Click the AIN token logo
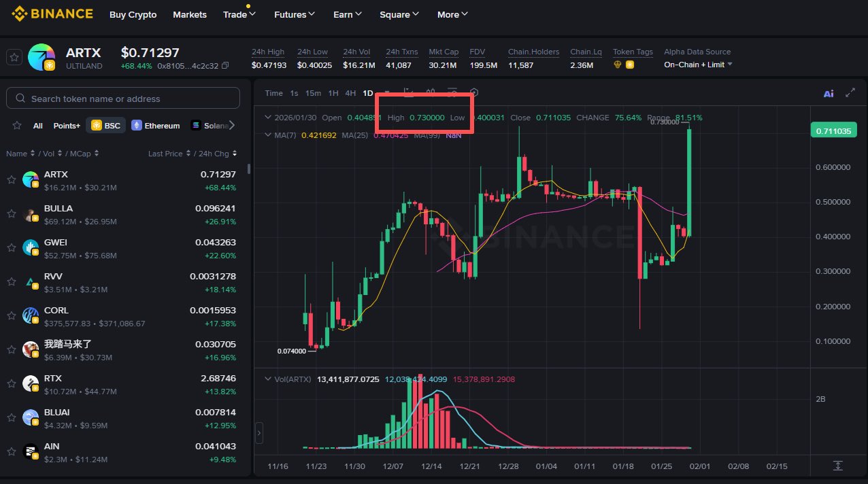This screenshot has height=484, width=868. click(31, 453)
